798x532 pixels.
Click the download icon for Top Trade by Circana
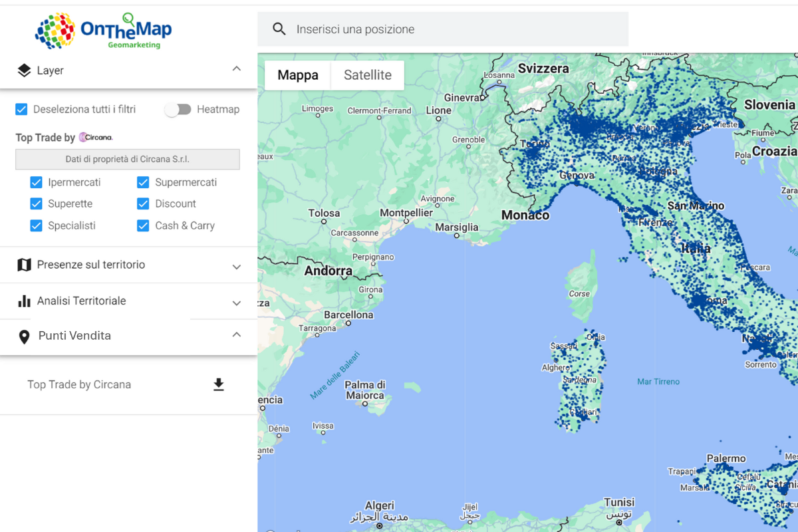pyautogui.click(x=219, y=384)
